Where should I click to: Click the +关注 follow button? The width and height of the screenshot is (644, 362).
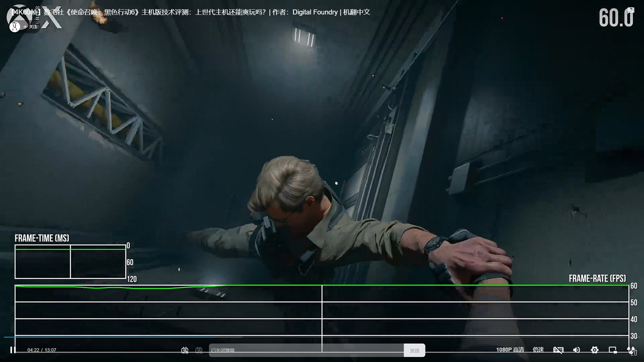click(31, 27)
